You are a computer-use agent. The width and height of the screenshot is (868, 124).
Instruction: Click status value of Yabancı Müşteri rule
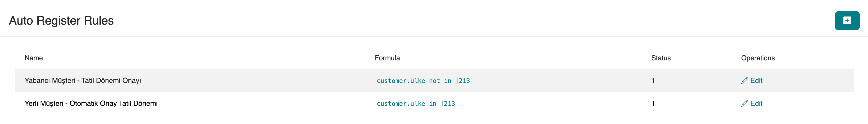click(653, 80)
